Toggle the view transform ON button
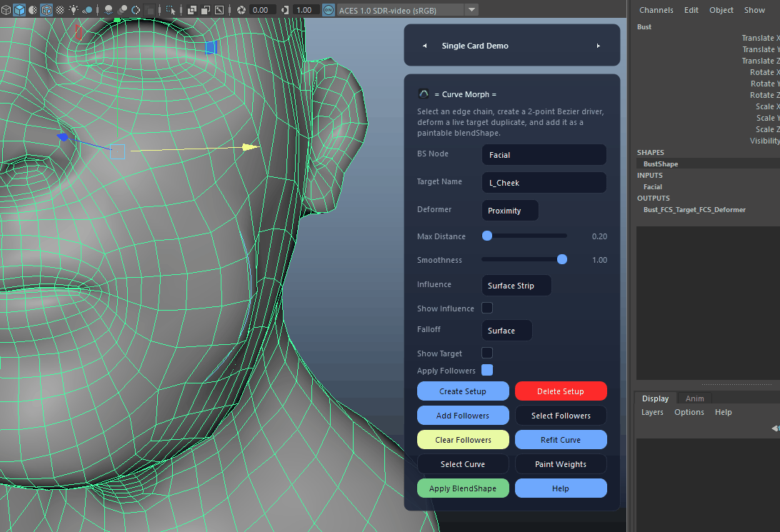The image size is (780, 532). click(329, 10)
